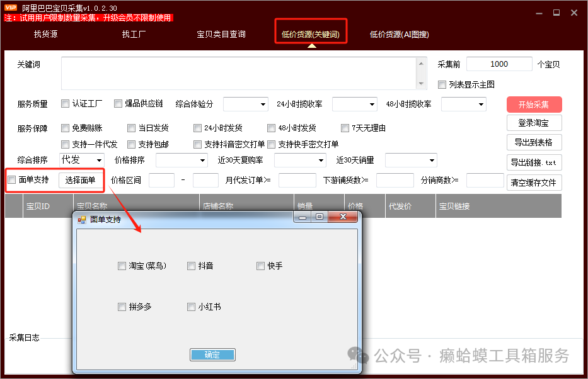This screenshot has width=588, height=379.
Task: Check 拼多多 in 面单支持 dialog
Action: coord(122,307)
